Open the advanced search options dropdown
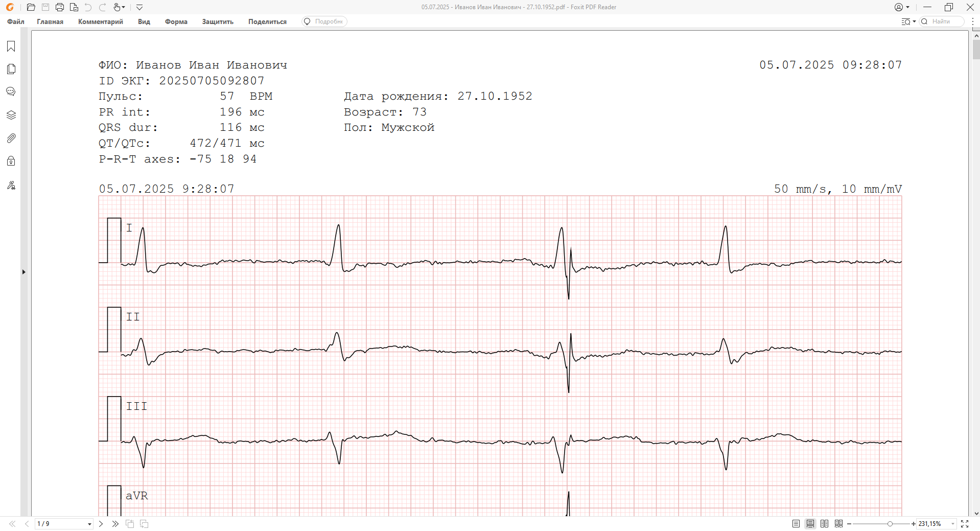The height and width of the screenshot is (531, 980). click(x=908, y=21)
